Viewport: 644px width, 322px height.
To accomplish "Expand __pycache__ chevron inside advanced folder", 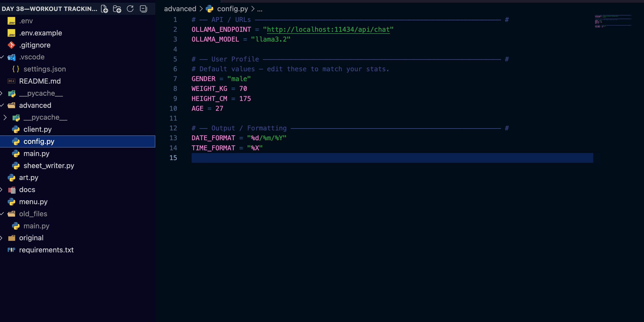I will [5, 117].
